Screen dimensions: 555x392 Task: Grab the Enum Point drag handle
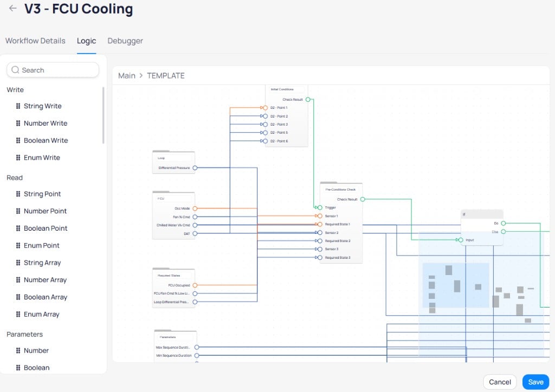tap(18, 245)
